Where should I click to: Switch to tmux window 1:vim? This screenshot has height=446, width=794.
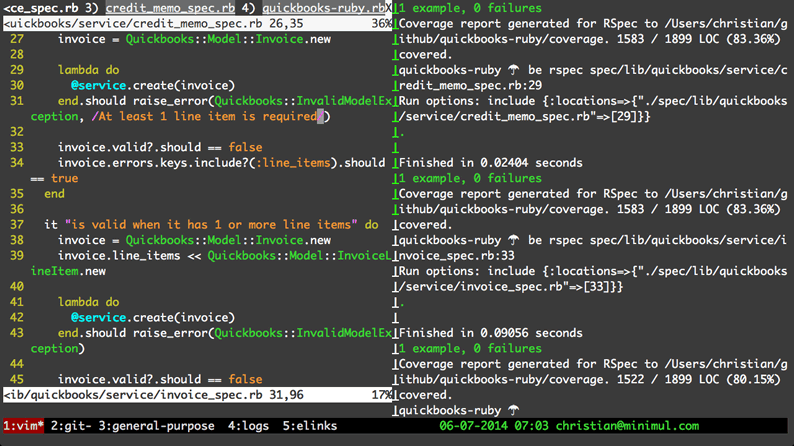23,426
